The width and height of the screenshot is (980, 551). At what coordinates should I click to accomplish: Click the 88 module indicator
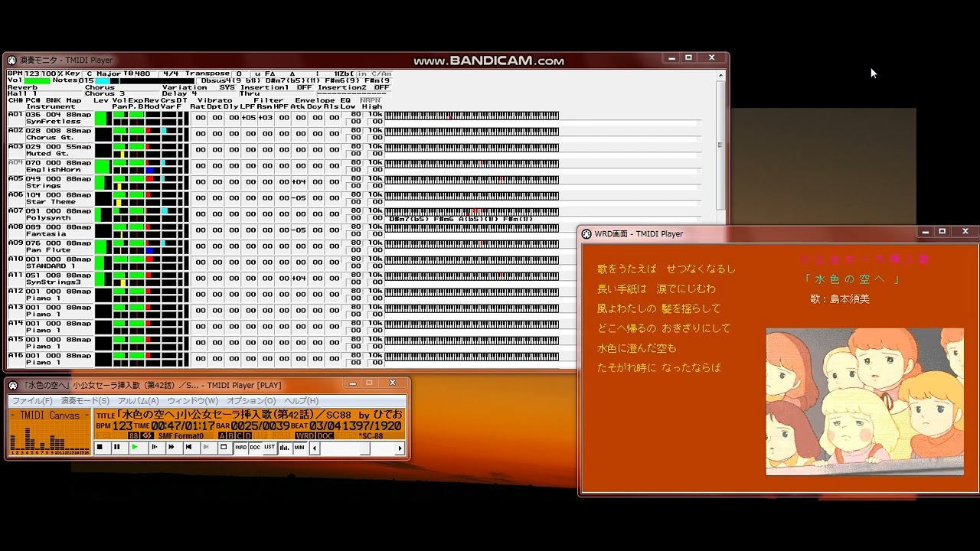point(133,436)
